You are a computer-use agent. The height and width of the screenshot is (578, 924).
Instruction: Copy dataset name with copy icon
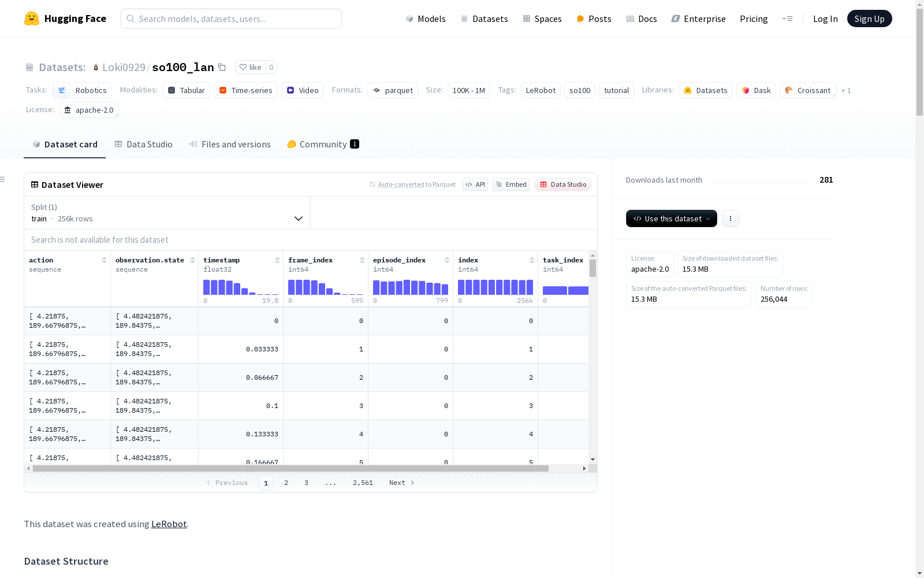coord(222,67)
